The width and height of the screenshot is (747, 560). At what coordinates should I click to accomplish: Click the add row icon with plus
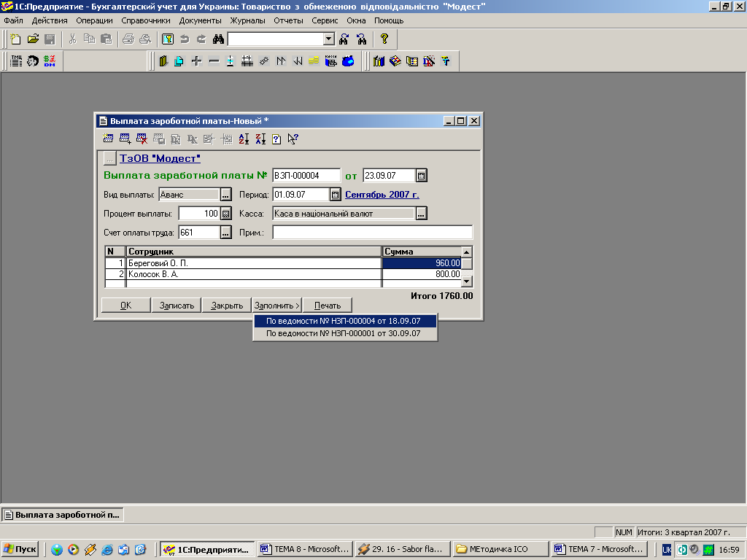[125, 139]
